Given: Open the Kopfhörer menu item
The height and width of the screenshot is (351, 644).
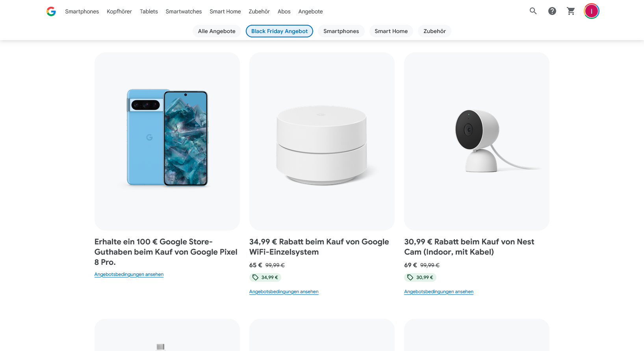Looking at the screenshot, I should (x=119, y=11).
